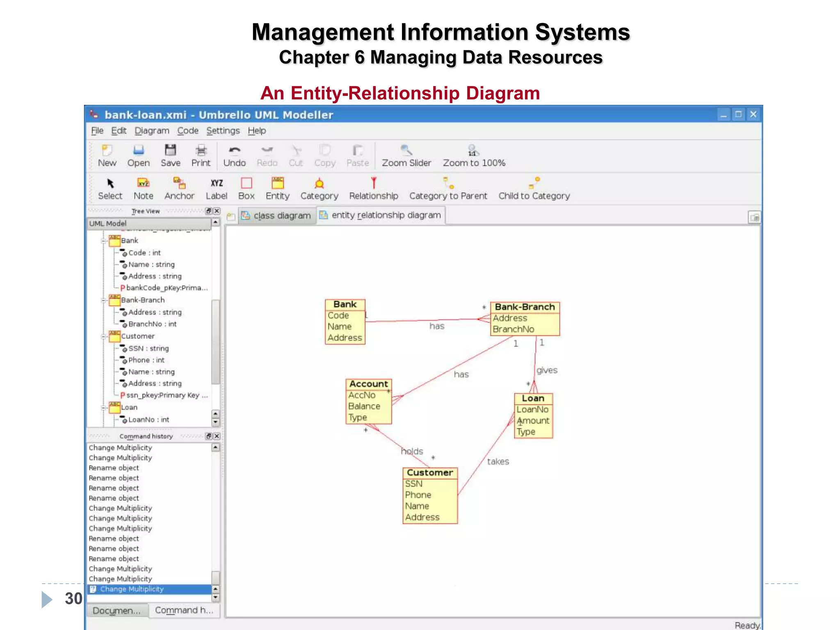Close the Tree View panel
Viewport: 840px width, 630px height.
(x=217, y=211)
